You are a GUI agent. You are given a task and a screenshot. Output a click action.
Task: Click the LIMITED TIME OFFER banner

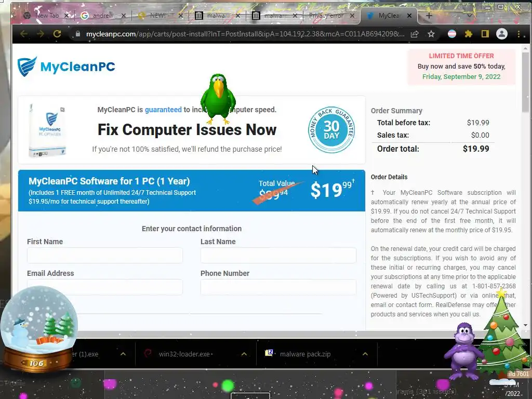[461, 66]
